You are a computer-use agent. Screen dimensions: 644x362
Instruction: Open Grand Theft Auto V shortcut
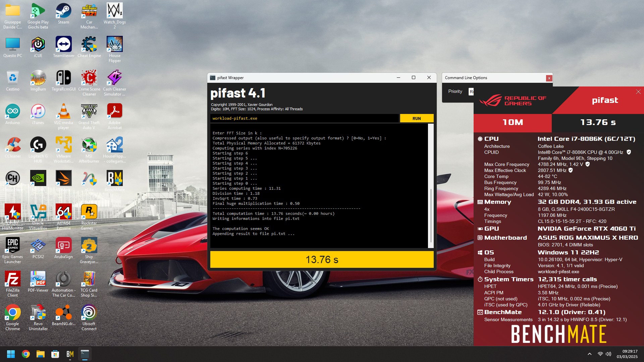(x=89, y=117)
